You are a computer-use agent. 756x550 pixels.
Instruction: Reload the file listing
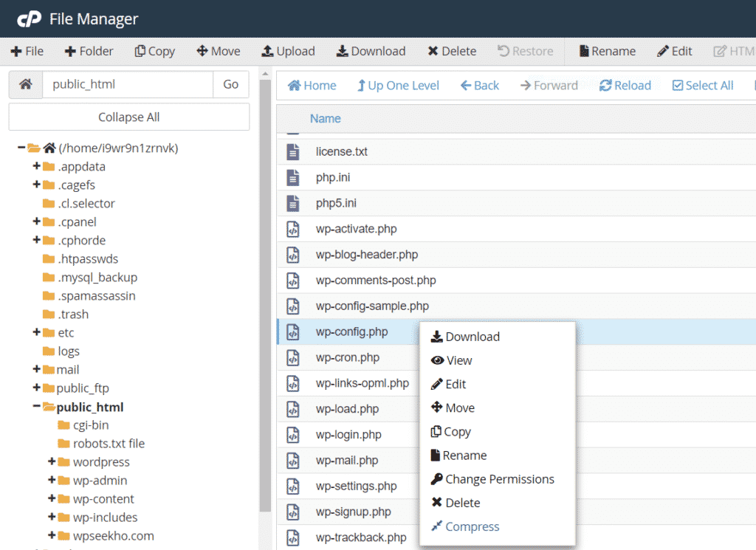pos(625,86)
